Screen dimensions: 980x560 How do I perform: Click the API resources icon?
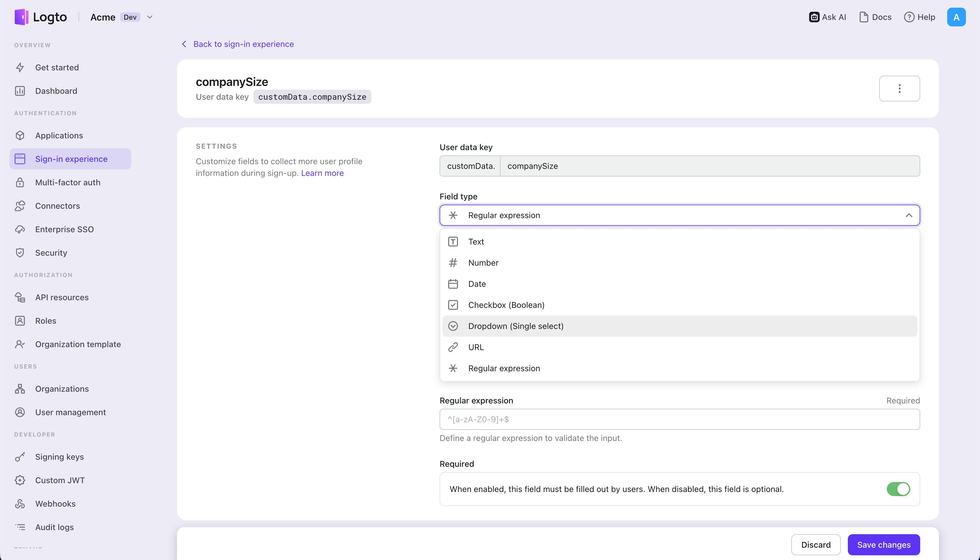(x=20, y=297)
